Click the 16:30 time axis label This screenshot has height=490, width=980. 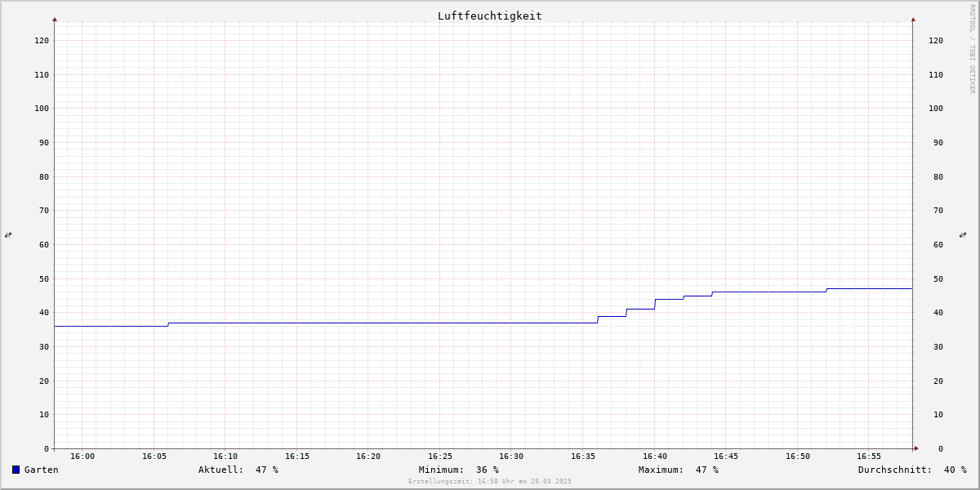point(511,457)
